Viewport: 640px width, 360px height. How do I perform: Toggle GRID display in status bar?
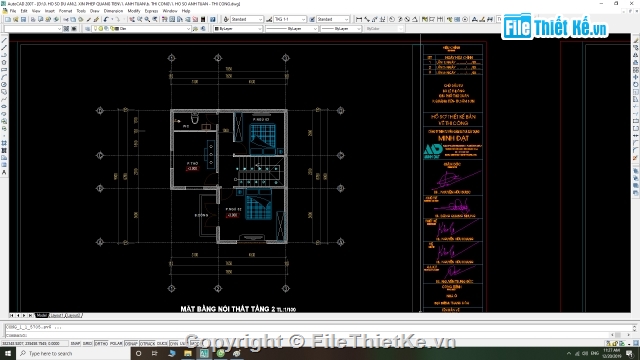87,344
